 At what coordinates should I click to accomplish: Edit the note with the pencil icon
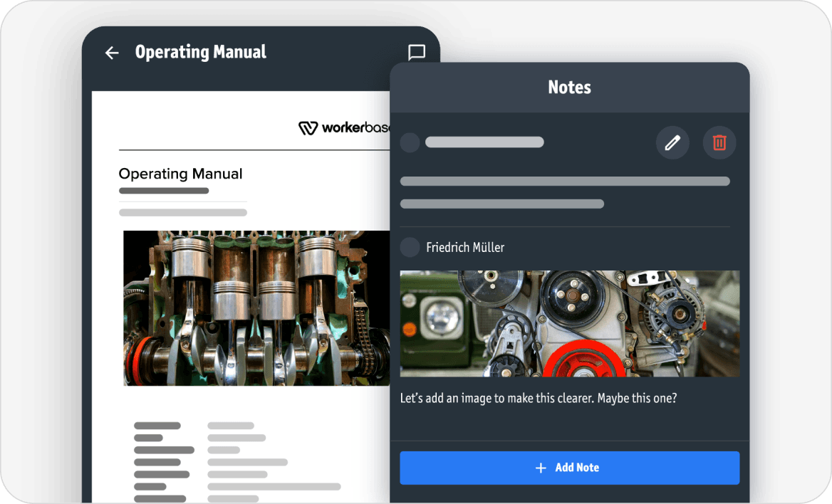[672, 143]
